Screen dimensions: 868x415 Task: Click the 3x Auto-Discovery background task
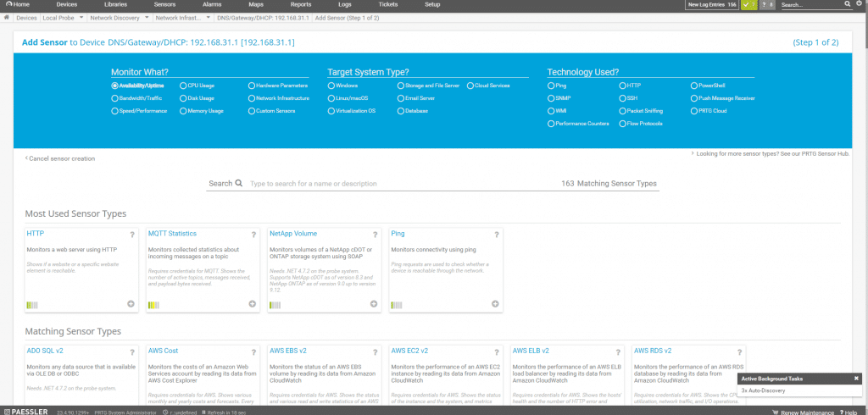(x=763, y=390)
